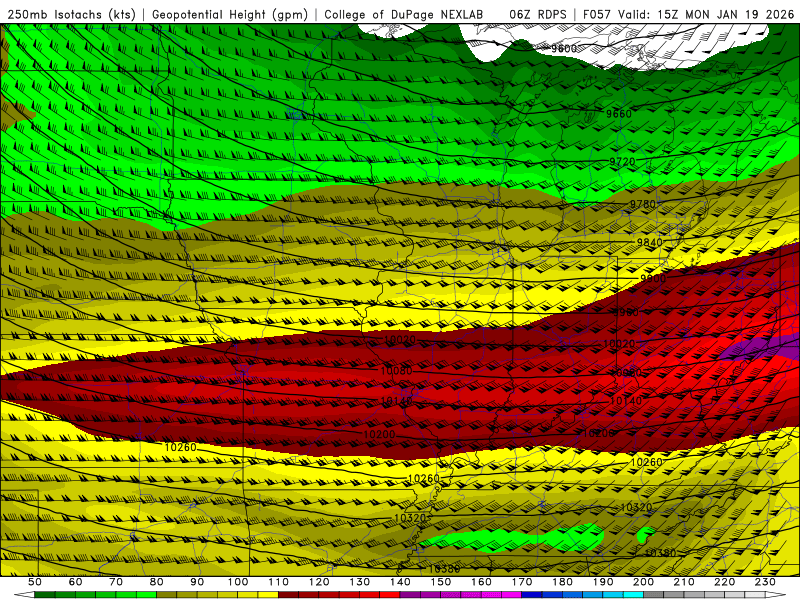This screenshot has height=600, width=800.
Task: Select the 190 legend value
Action: [603, 582]
